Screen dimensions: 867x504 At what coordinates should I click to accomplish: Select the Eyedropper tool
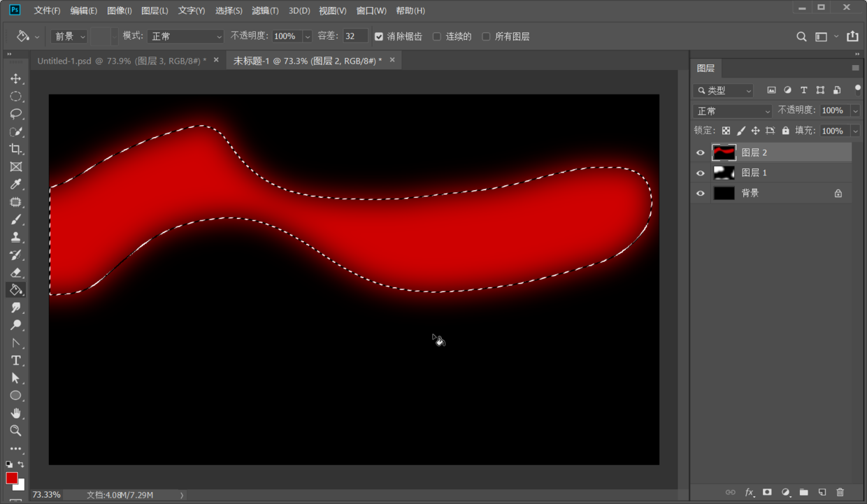point(16,184)
